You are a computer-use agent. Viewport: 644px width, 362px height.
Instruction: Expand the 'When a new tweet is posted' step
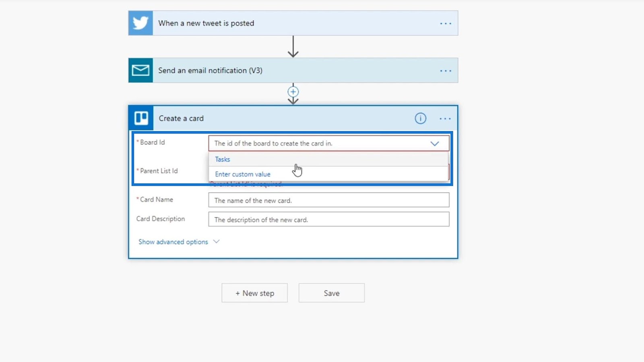point(293,23)
